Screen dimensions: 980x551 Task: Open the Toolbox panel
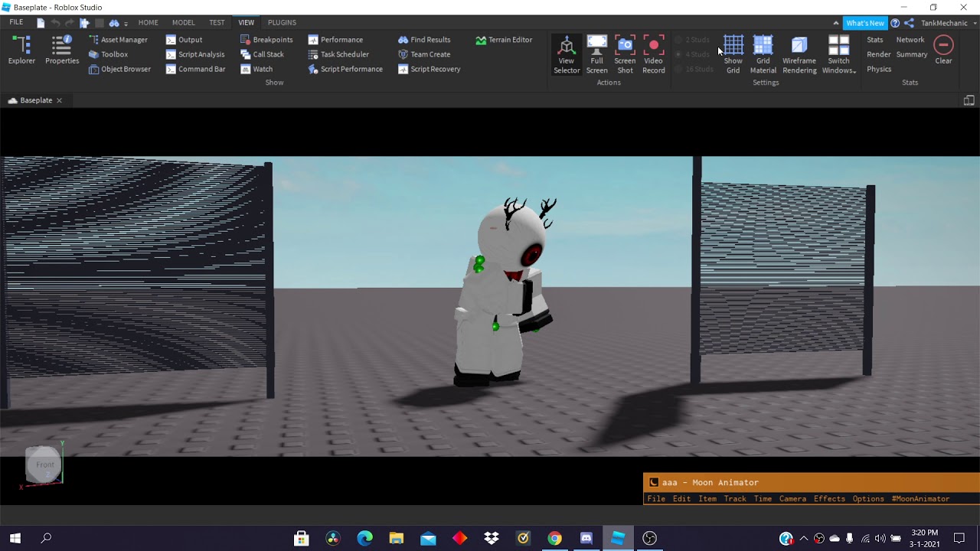click(108, 54)
